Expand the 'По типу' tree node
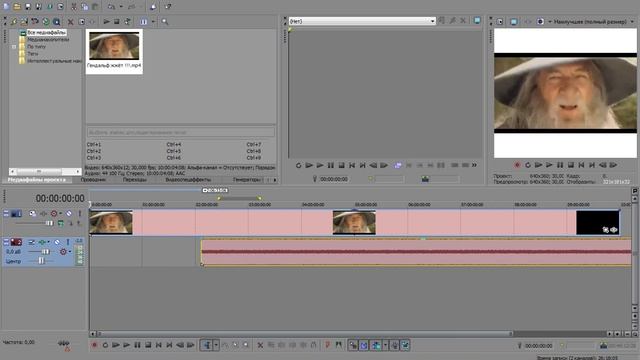Viewport: 640px width, 360px height. click(13, 47)
